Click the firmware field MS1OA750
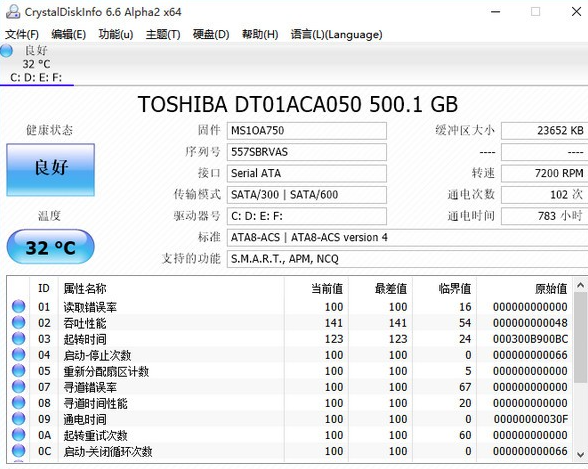Screen dimensions: 588x469 point(307,130)
